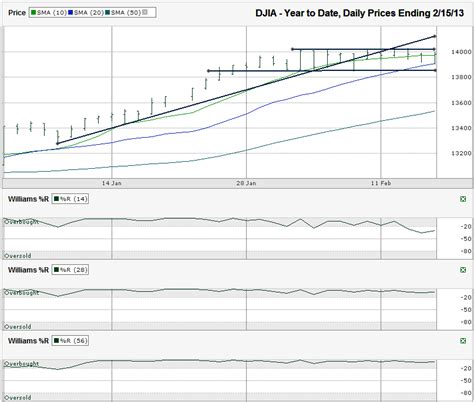Click the %R (28) legend entry

point(70,270)
